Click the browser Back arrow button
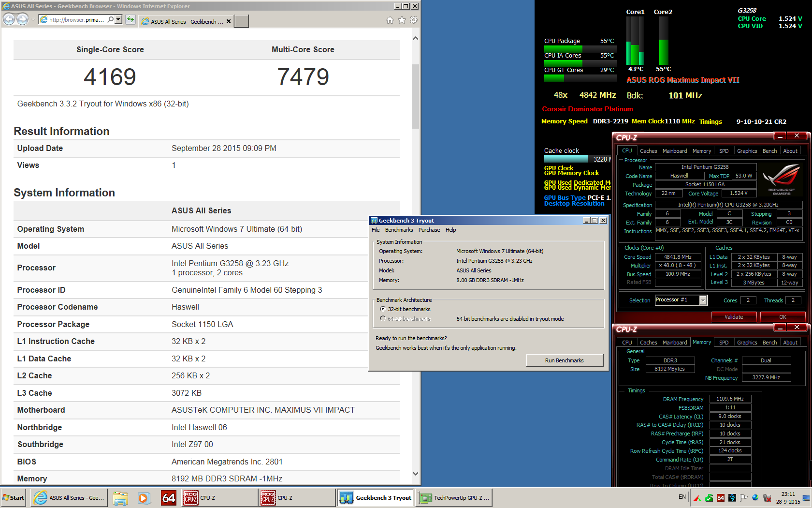This screenshot has width=812, height=508. click(9, 19)
